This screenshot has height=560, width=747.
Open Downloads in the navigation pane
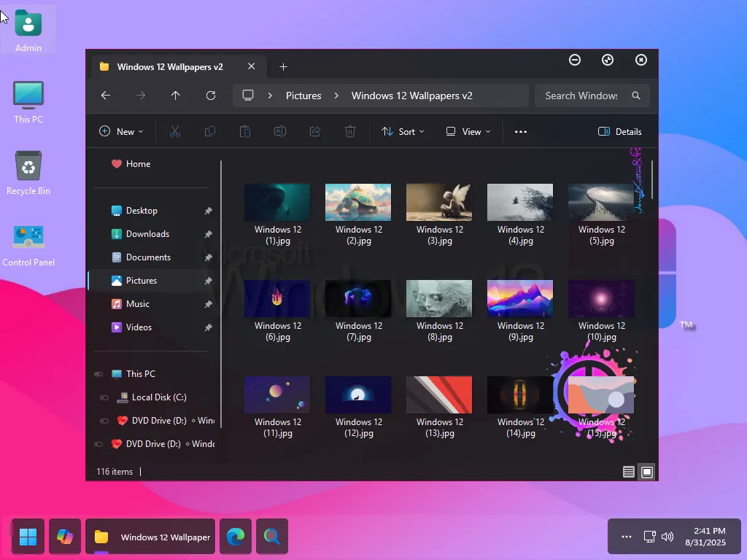140,234
